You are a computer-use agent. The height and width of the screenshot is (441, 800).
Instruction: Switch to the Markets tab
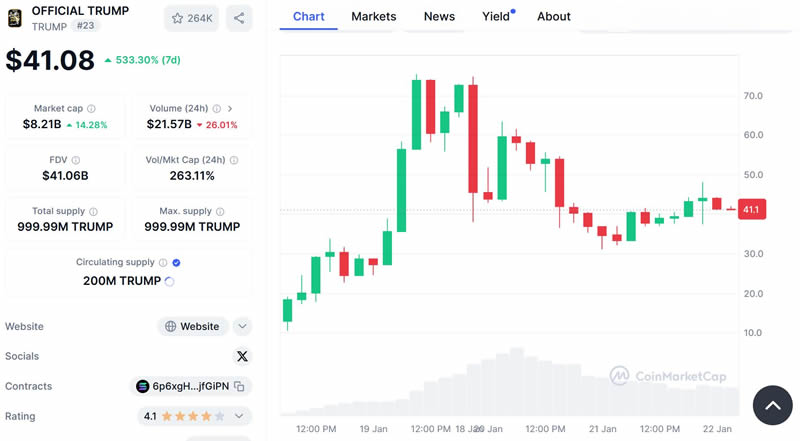(374, 16)
